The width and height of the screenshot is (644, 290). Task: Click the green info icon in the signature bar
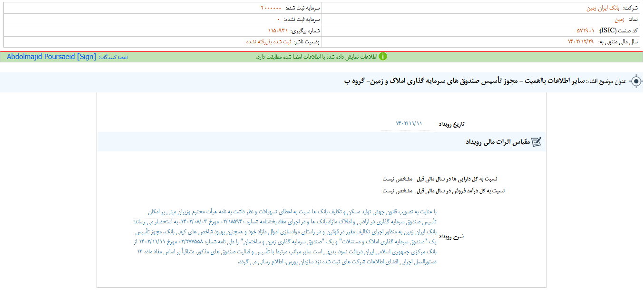click(x=383, y=57)
